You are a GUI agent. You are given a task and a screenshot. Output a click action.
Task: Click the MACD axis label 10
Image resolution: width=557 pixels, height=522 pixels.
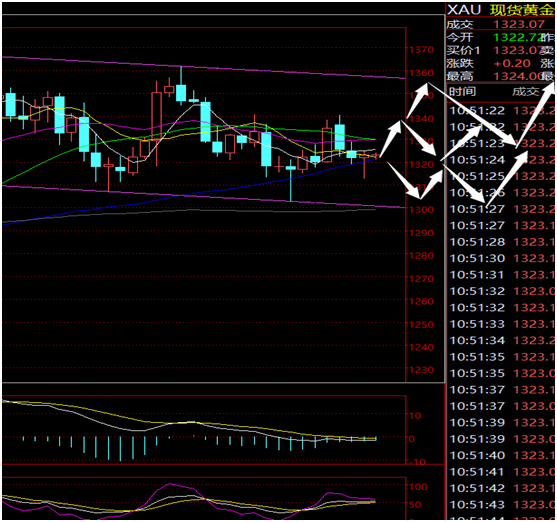(x=415, y=416)
